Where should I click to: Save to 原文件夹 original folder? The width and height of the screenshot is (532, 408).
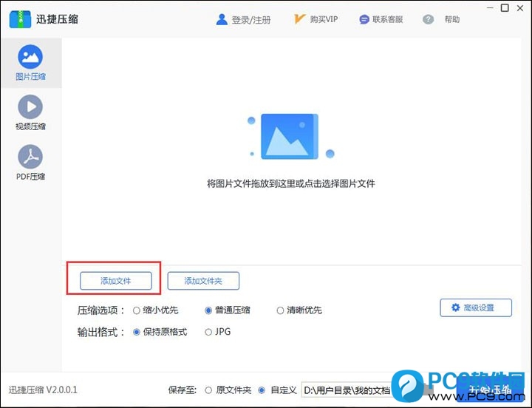tap(228, 390)
